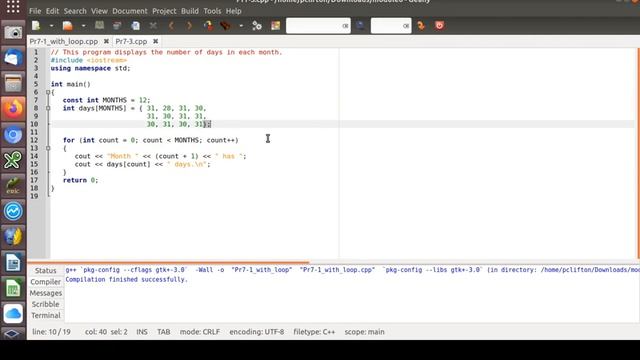Open the Edit menu

tap(52, 11)
